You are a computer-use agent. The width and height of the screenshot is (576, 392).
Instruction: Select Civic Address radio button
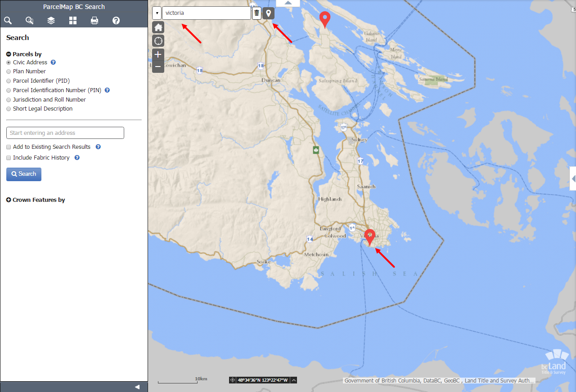(9, 62)
